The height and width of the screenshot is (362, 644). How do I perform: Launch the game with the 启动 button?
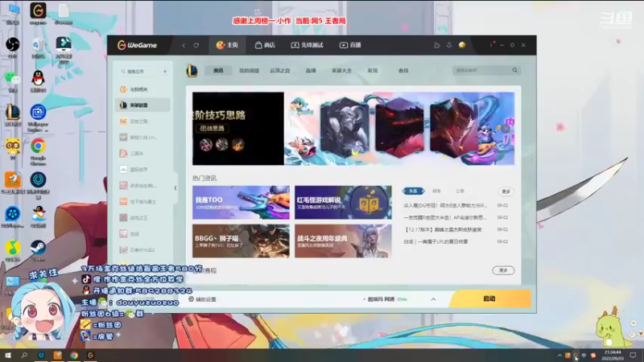pyautogui.click(x=489, y=298)
